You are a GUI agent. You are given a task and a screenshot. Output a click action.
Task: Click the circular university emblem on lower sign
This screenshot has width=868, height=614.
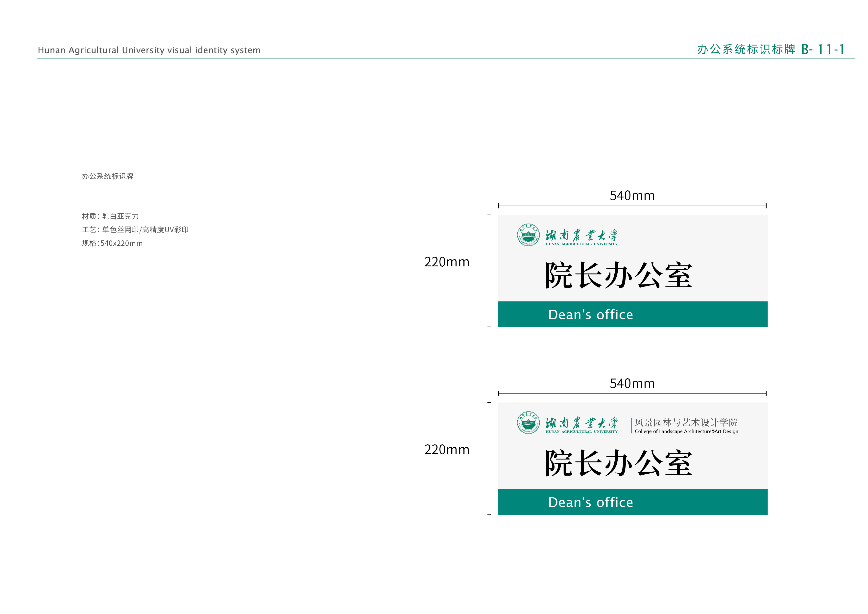pos(528,423)
